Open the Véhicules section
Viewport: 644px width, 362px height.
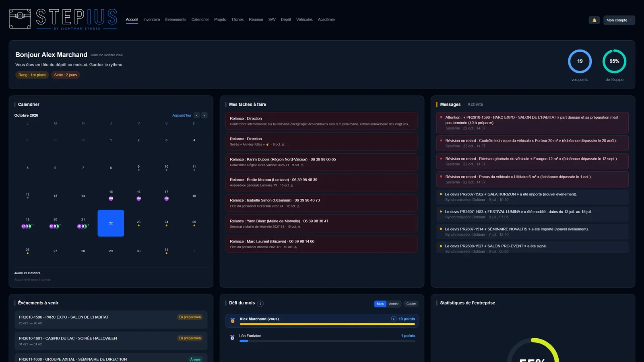304,20
